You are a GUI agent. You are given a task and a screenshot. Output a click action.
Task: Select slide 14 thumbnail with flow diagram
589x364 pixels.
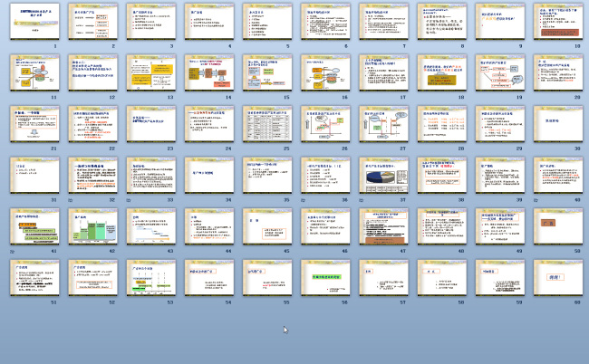(209, 72)
